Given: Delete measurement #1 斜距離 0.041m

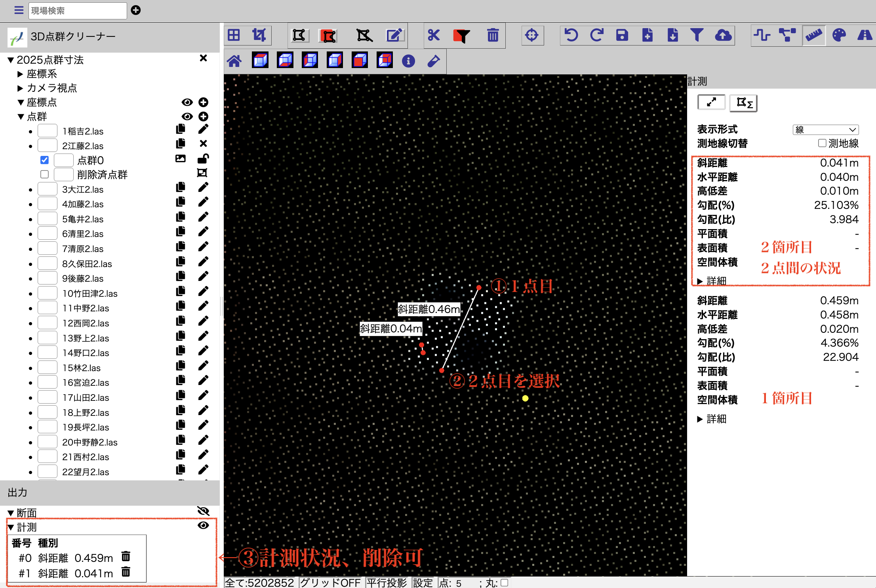Looking at the screenshot, I should point(126,572).
